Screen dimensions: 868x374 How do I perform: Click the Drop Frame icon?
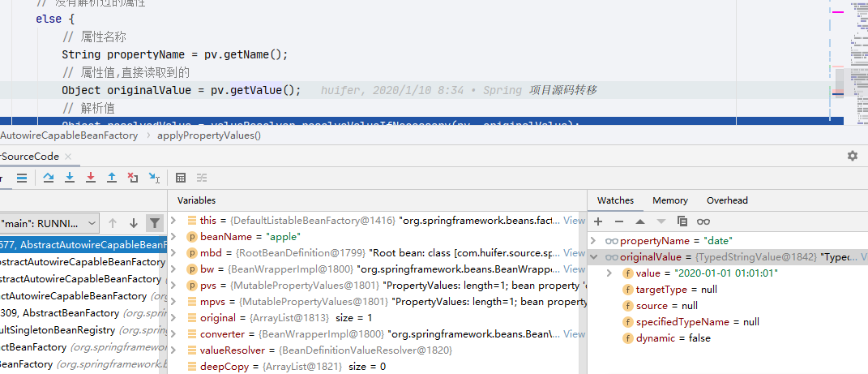[133, 178]
